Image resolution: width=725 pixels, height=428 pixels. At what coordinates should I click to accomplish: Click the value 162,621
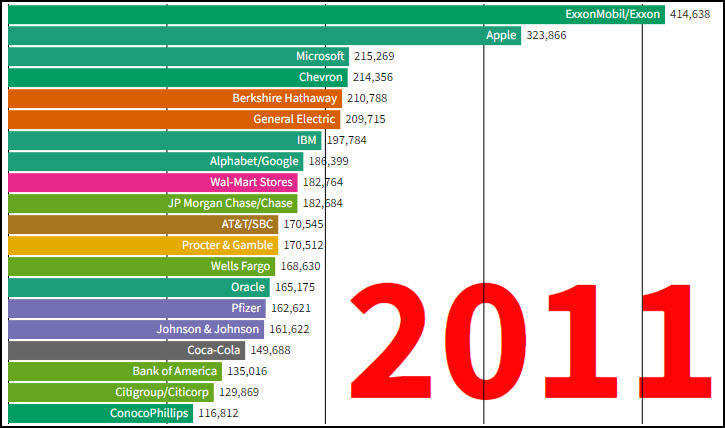(291, 308)
